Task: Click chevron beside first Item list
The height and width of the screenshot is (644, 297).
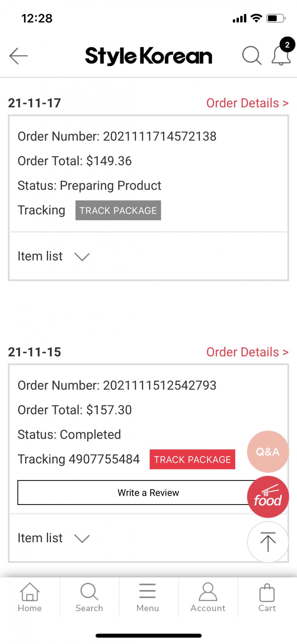Action: pos(82,257)
